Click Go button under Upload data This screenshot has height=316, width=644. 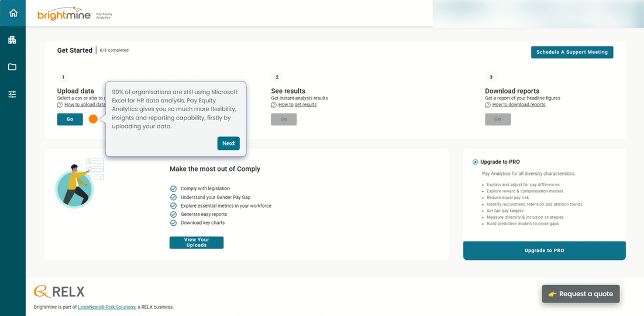click(x=70, y=119)
